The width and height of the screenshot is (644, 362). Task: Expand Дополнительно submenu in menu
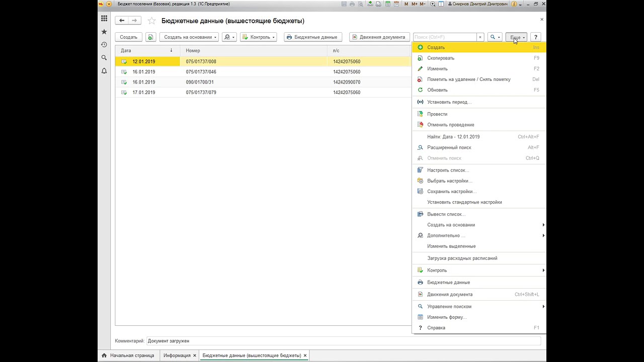pyautogui.click(x=478, y=235)
